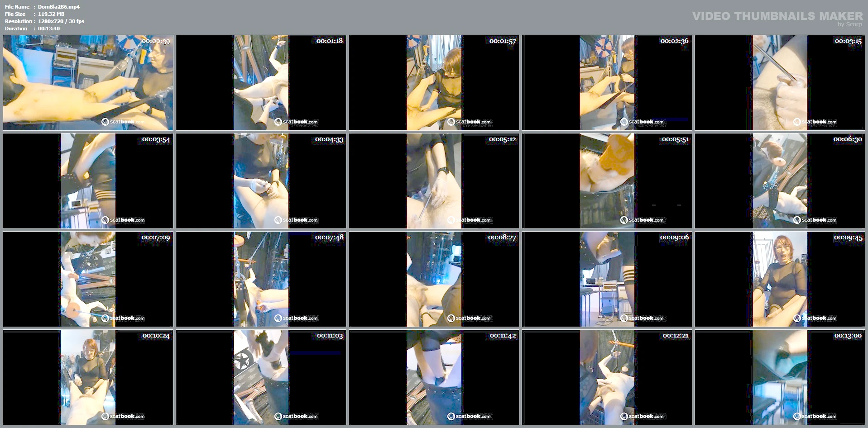Click the Video Thumbnails Maker title text

pyautogui.click(x=777, y=16)
